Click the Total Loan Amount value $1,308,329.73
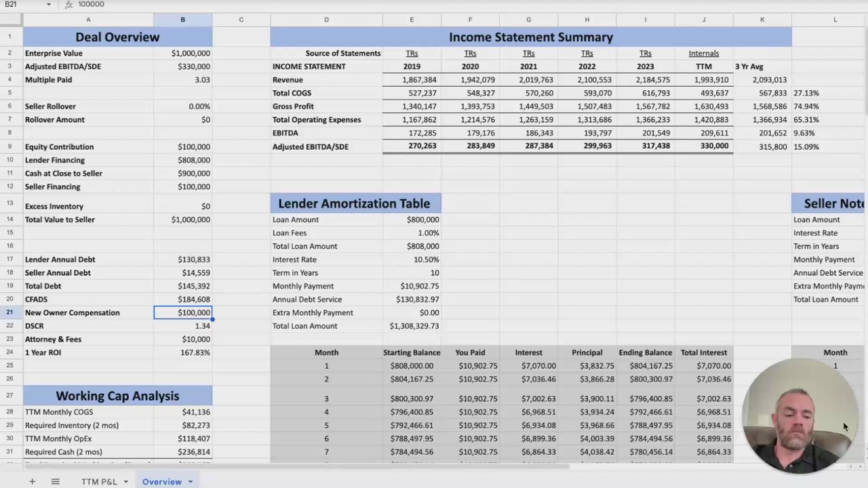Screen dimensions: 868x488 [412, 326]
